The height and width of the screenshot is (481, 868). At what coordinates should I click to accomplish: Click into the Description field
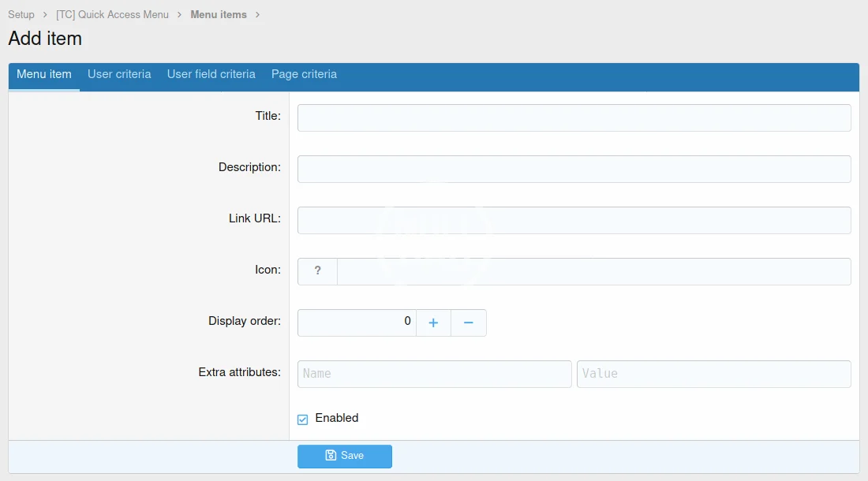pos(574,169)
